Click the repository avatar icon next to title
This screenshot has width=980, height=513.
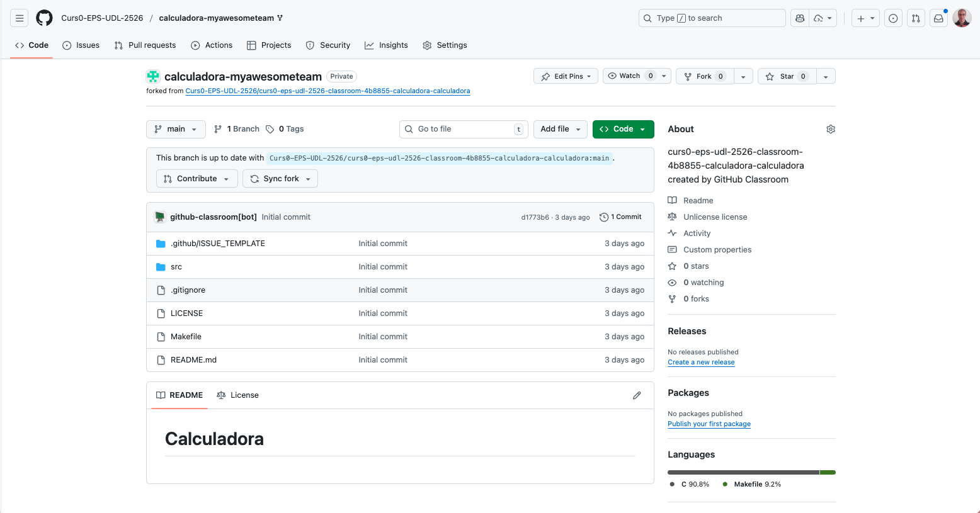153,76
